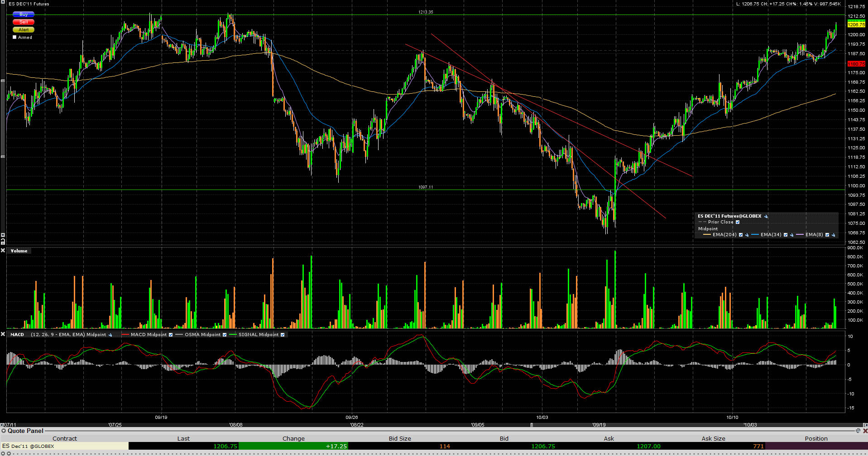Toggle EMA(8) visibility checkbox
The image size is (868, 456).
(x=827, y=235)
